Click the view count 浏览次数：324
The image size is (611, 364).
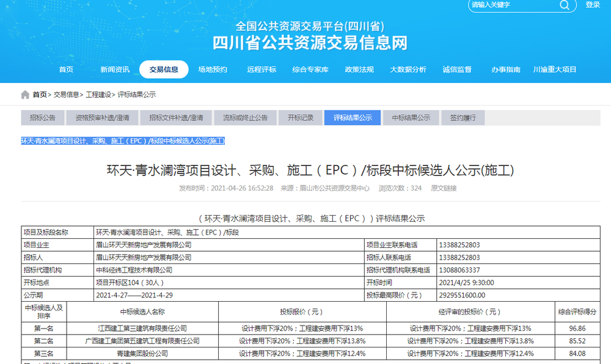400,189
